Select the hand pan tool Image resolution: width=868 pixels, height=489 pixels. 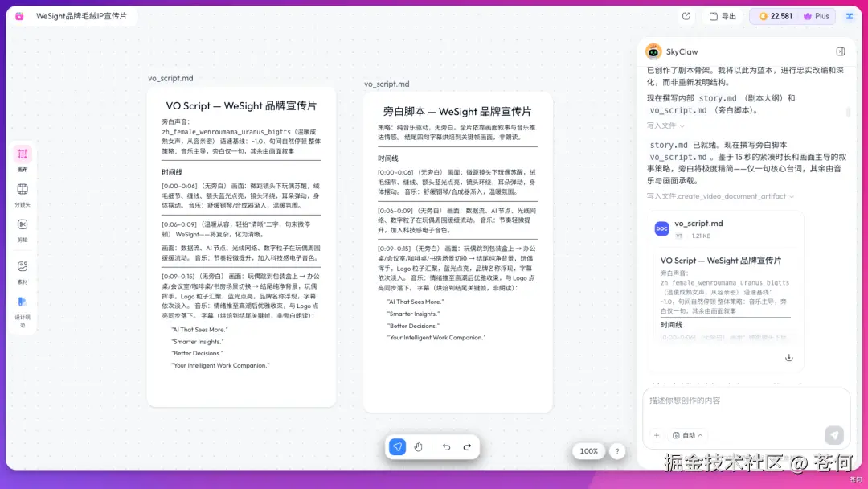pyautogui.click(x=419, y=447)
